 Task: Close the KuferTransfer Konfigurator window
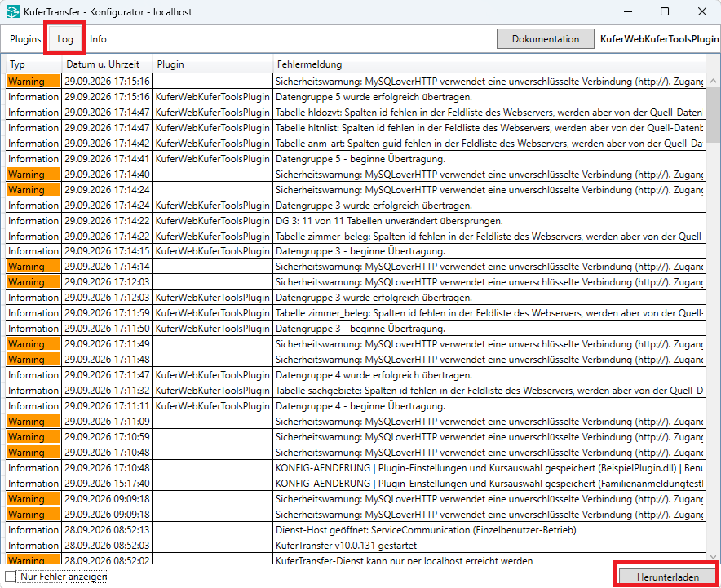click(702, 12)
